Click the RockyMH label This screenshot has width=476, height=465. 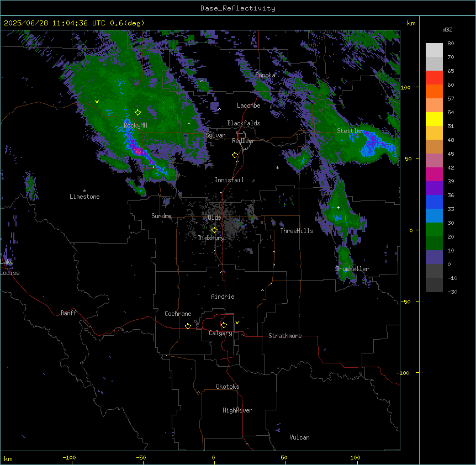135,125
